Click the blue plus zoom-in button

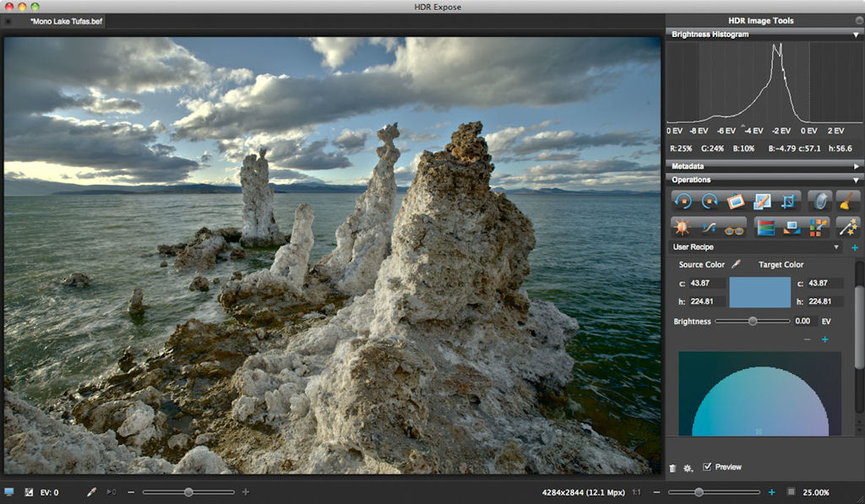(x=771, y=492)
